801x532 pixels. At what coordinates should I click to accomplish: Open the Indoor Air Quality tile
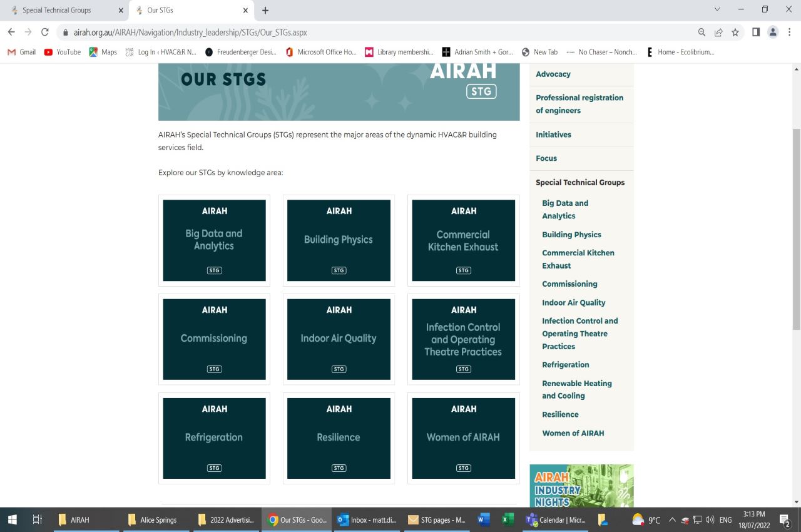[x=339, y=339]
